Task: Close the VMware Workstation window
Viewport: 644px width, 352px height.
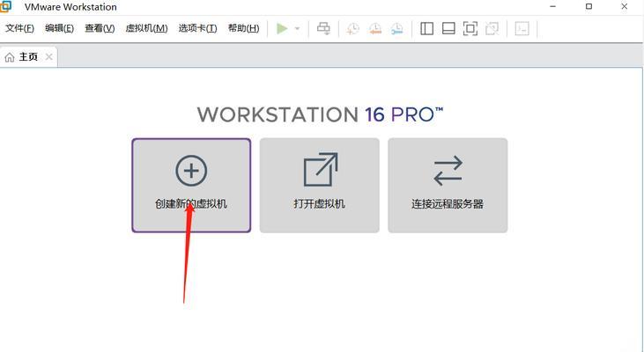Action: pyautogui.click(x=625, y=6)
